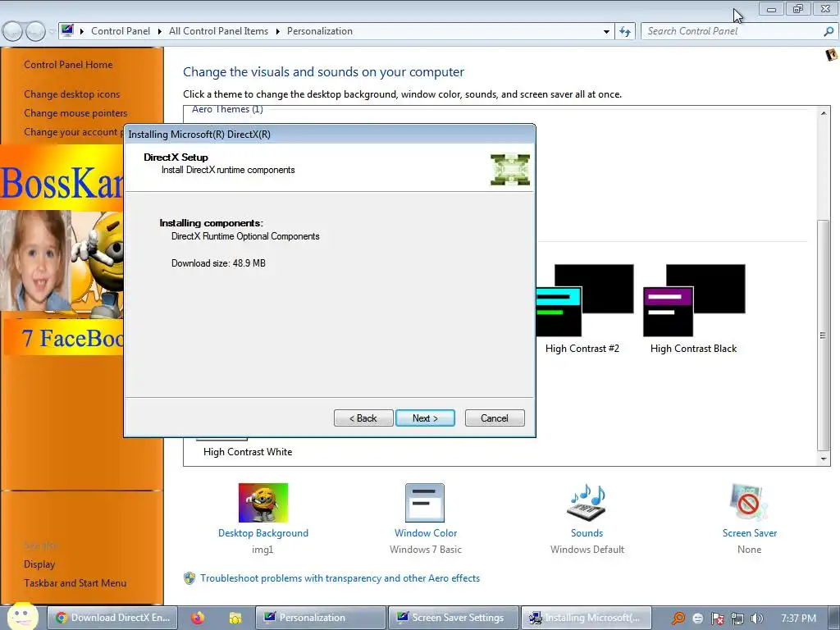Open the volume speaker tray icon
This screenshot has height=630, width=840.
click(x=756, y=619)
